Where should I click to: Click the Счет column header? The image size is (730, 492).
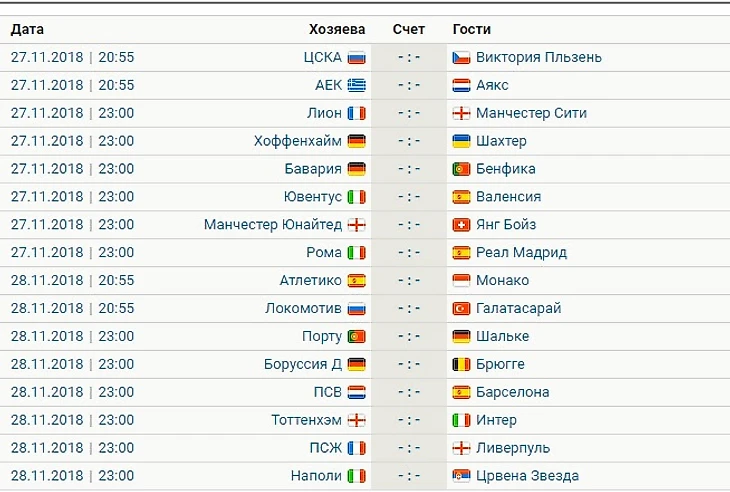[x=408, y=30]
